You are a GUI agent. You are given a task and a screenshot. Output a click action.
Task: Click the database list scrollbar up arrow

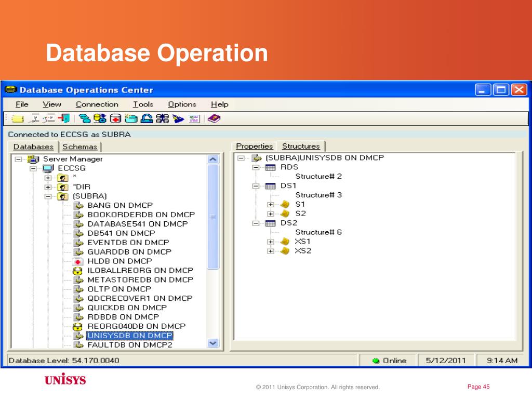(212, 159)
